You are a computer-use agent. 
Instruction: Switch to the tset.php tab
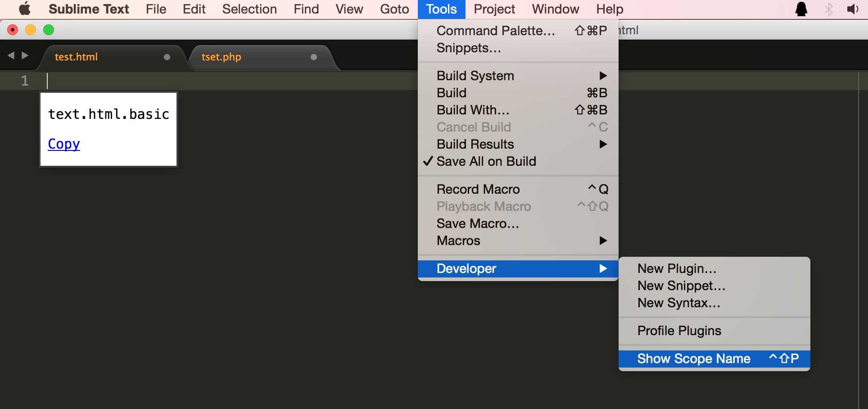(x=263, y=57)
